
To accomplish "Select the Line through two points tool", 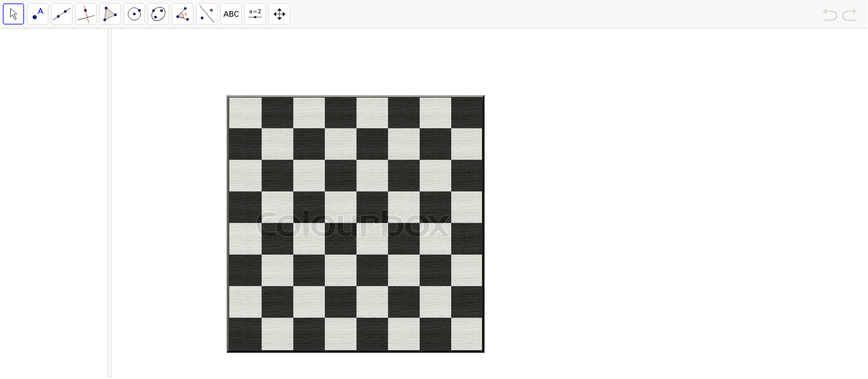I will click(62, 14).
